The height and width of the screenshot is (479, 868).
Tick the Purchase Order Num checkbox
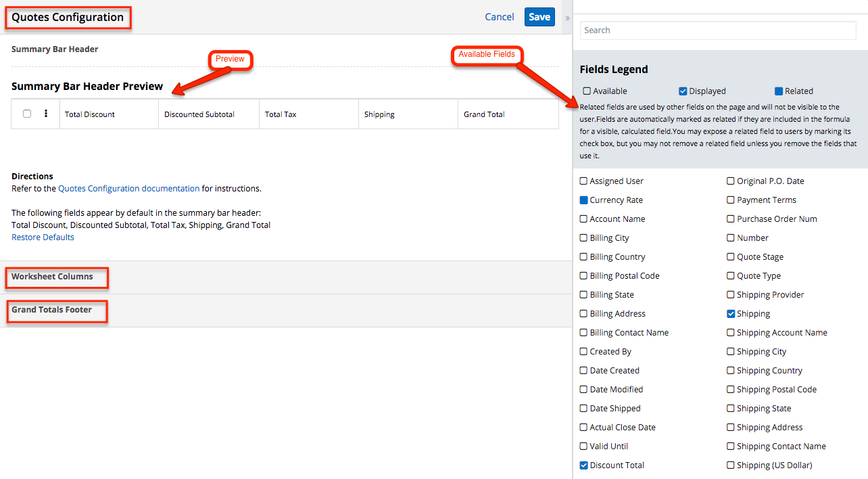(x=731, y=219)
